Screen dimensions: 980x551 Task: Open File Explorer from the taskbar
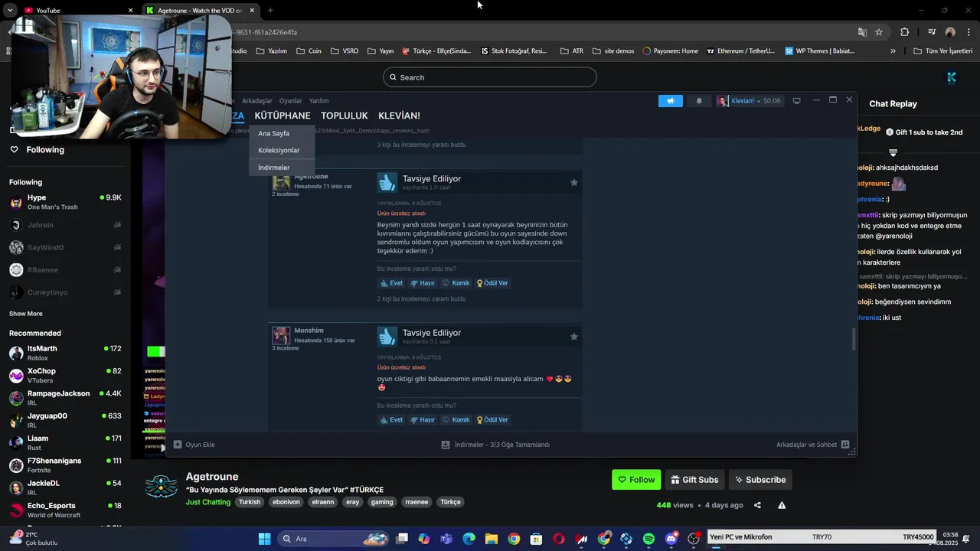pos(492,539)
